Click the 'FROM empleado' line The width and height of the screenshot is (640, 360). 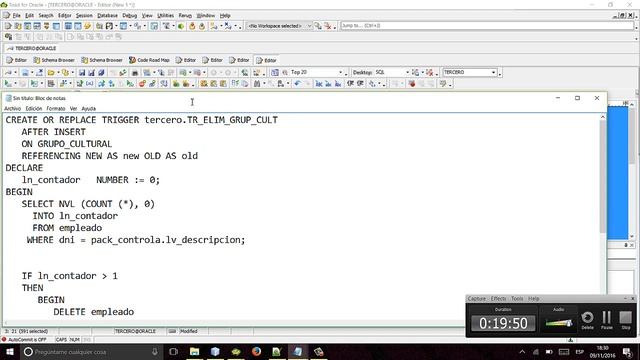point(67,228)
